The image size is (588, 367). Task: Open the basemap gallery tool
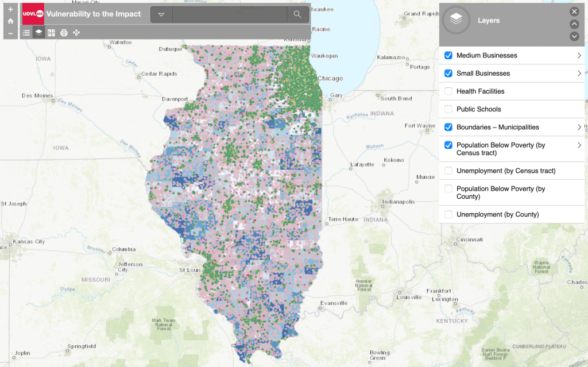coord(51,33)
